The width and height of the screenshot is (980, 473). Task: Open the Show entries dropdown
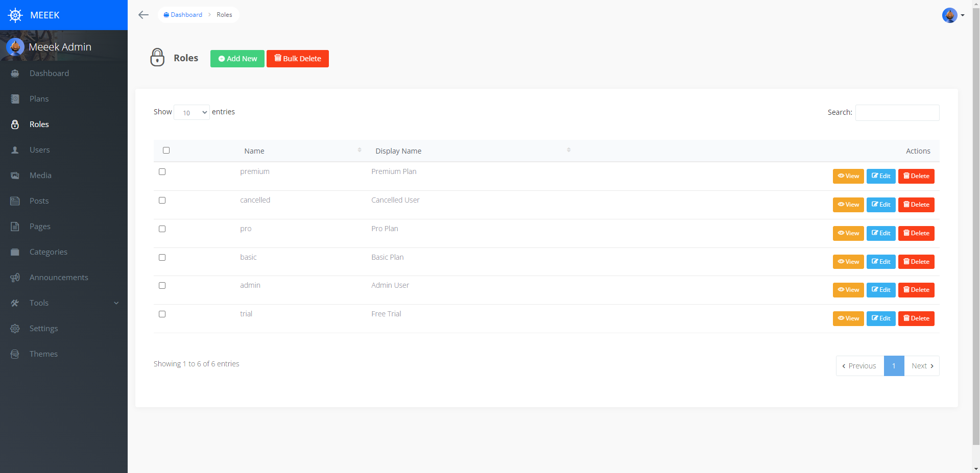point(192,112)
